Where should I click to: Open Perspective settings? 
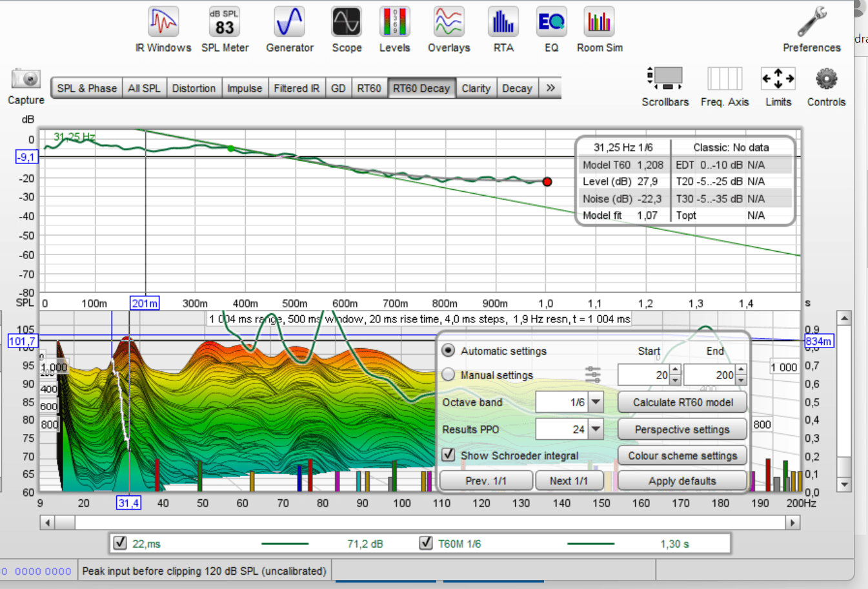(x=682, y=429)
